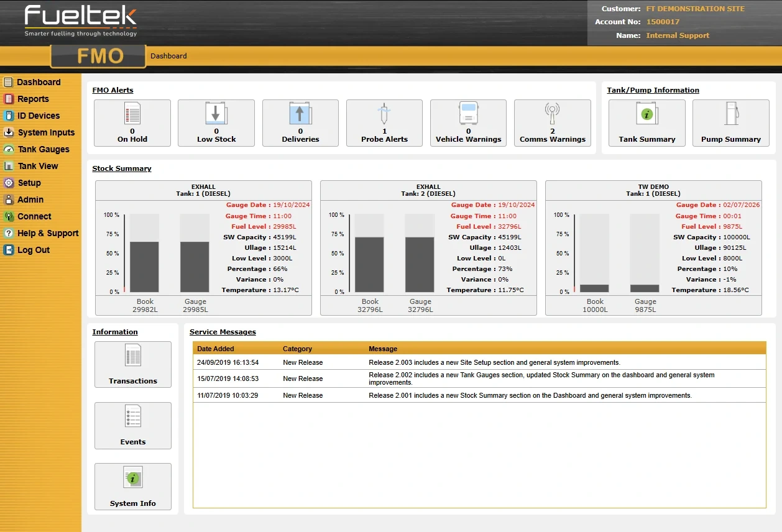This screenshot has height=532, width=782.
Task: Open the Comms Warnings tile
Action: 553,123
